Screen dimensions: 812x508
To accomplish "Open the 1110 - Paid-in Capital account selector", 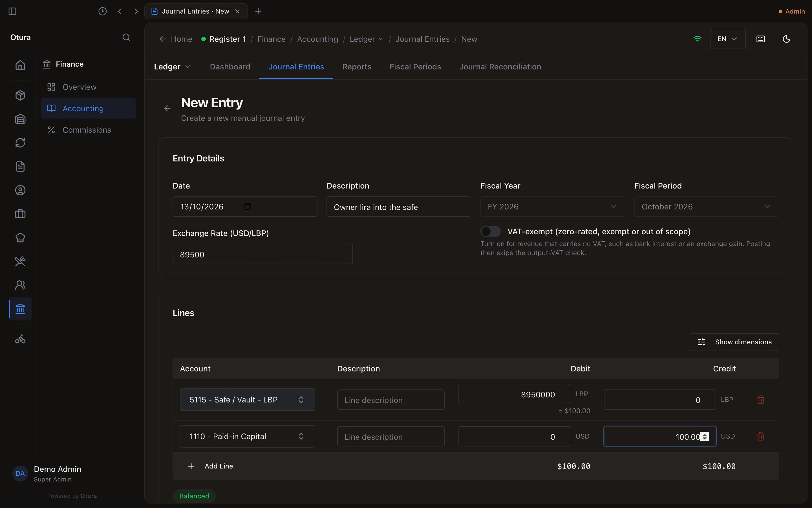I will 247,436.
